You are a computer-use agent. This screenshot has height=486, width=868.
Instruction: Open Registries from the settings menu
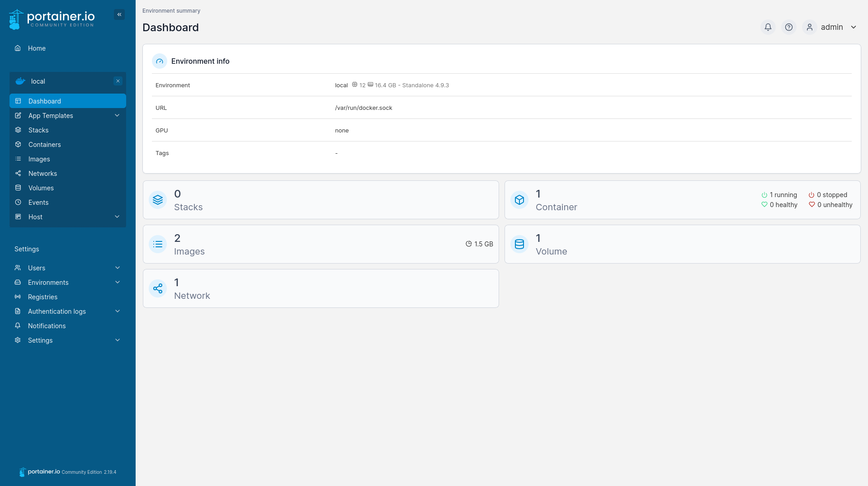point(42,297)
